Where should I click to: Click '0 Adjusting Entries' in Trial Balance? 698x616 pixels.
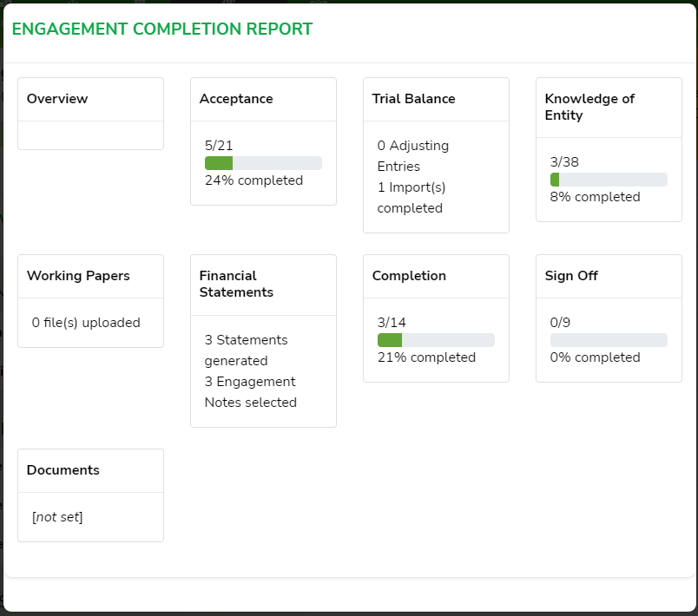pos(413,155)
